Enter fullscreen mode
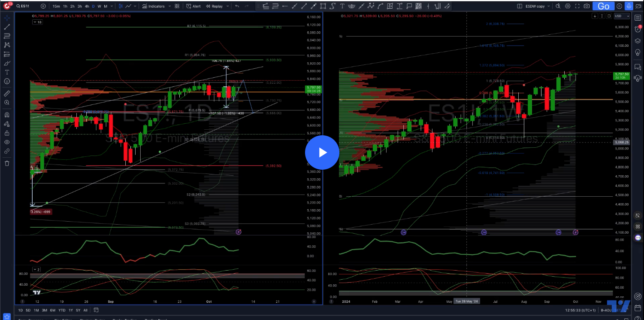This screenshot has height=320, width=644. click(577, 6)
